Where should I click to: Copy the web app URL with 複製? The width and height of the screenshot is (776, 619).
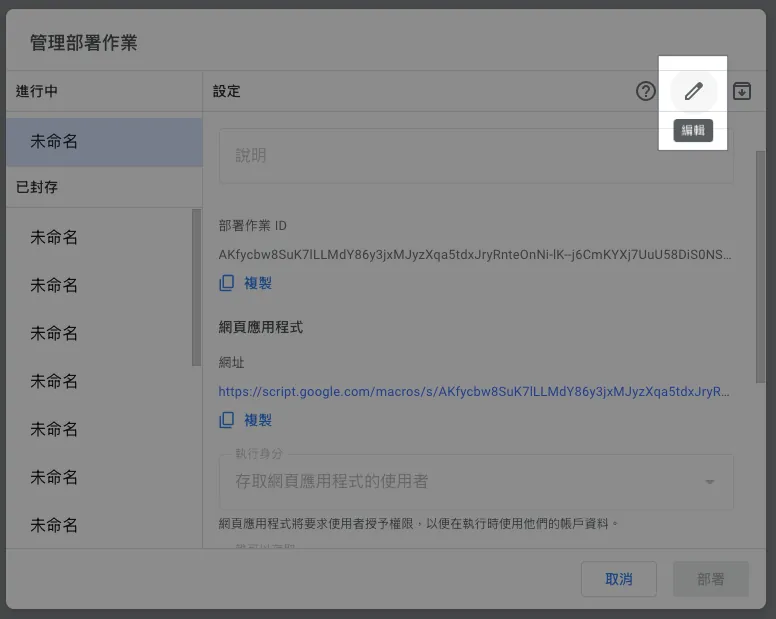246,420
